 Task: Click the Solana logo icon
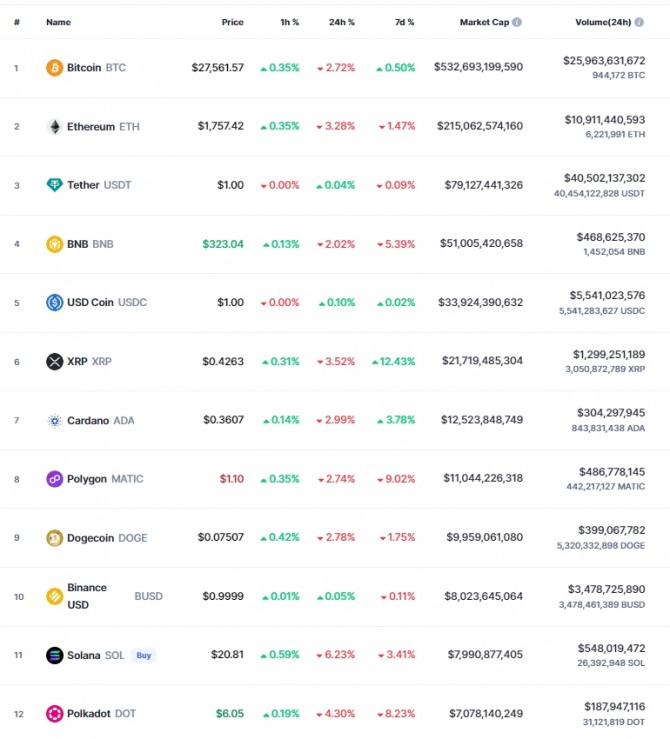(x=55, y=655)
